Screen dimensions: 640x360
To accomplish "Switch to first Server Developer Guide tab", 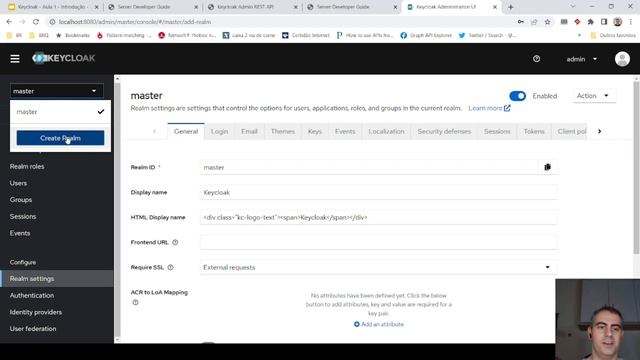I will pyautogui.click(x=153, y=7).
